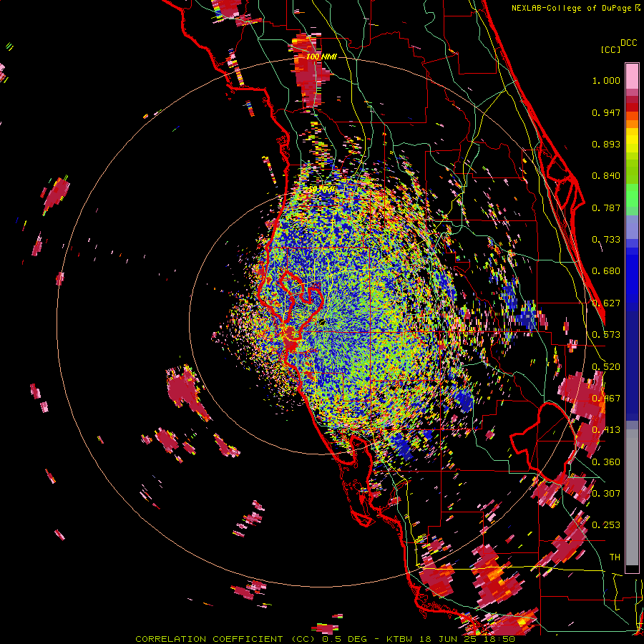Click the 100 NMI range ring label
This screenshot has width=644, height=644.
[321, 57]
